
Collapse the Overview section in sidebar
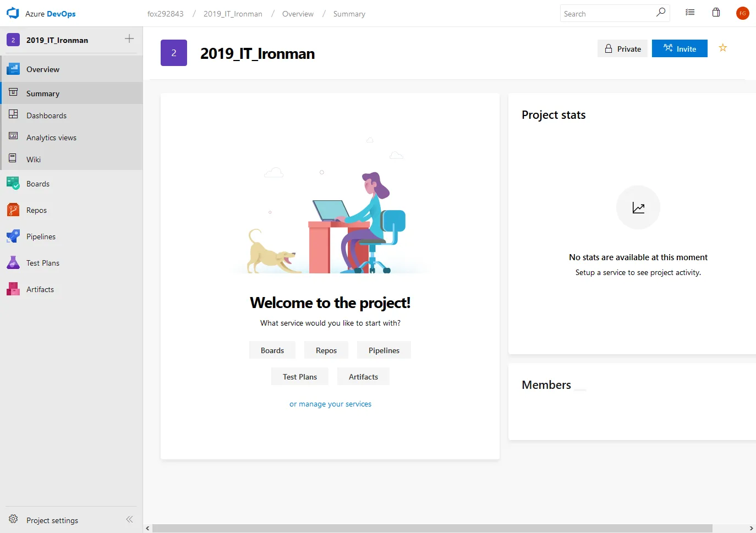(x=43, y=69)
